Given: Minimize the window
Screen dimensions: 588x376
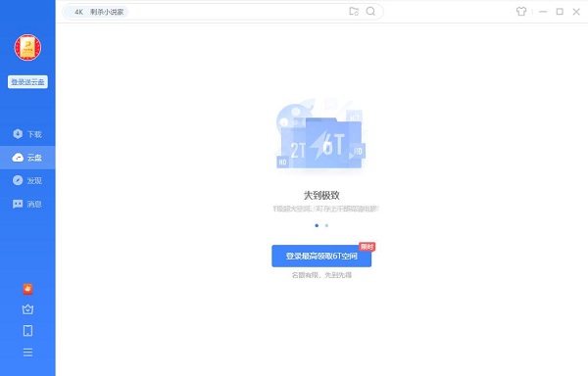Looking at the screenshot, I should pyautogui.click(x=543, y=12).
